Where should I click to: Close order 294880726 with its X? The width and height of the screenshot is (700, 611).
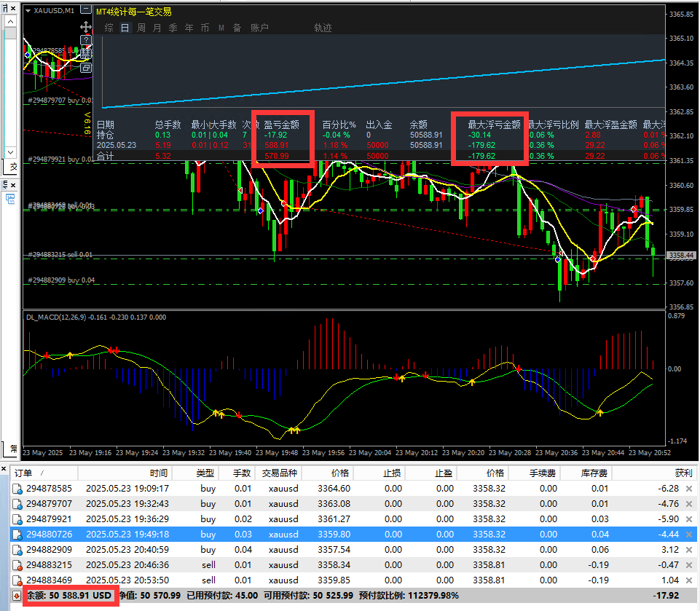(689, 535)
